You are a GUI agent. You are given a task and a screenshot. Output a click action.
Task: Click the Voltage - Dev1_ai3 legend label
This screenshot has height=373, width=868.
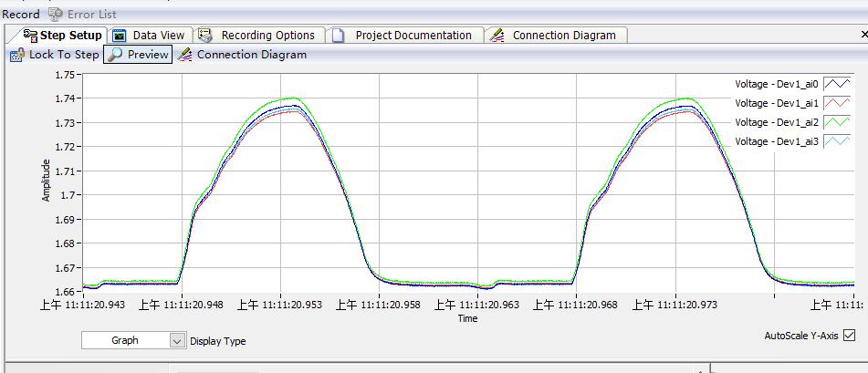tap(777, 141)
